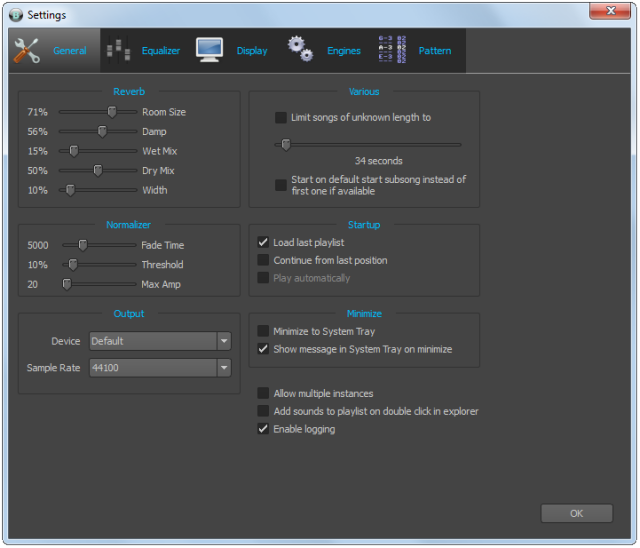The image size is (640, 548).
Task: Disable Load last playlist
Action: pos(264,243)
